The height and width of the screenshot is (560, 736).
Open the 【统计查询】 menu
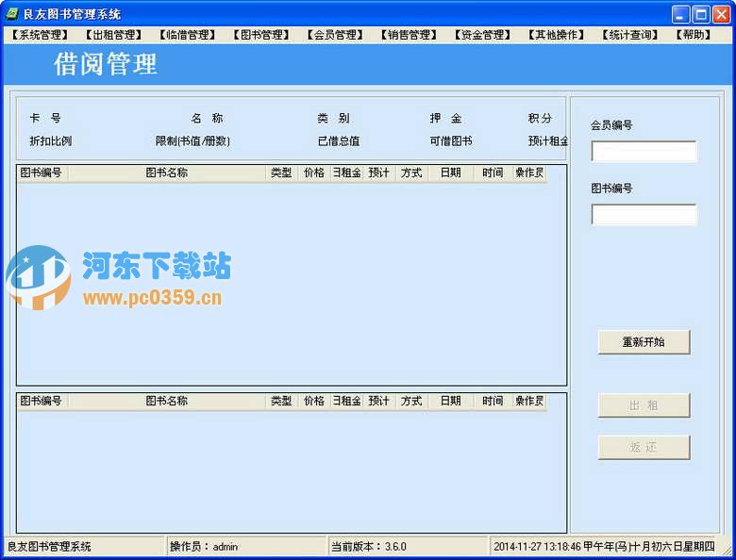pyautogui.click(x=629, y=35)
